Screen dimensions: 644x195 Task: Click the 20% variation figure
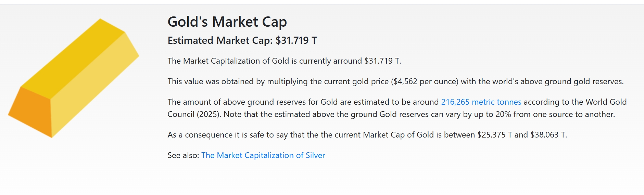pos(503,114)
